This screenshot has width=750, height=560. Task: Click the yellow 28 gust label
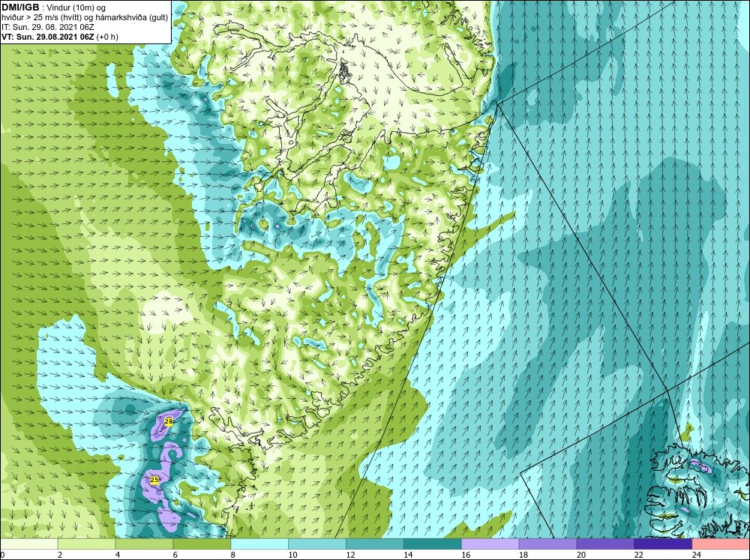click(x=168, y=421)
